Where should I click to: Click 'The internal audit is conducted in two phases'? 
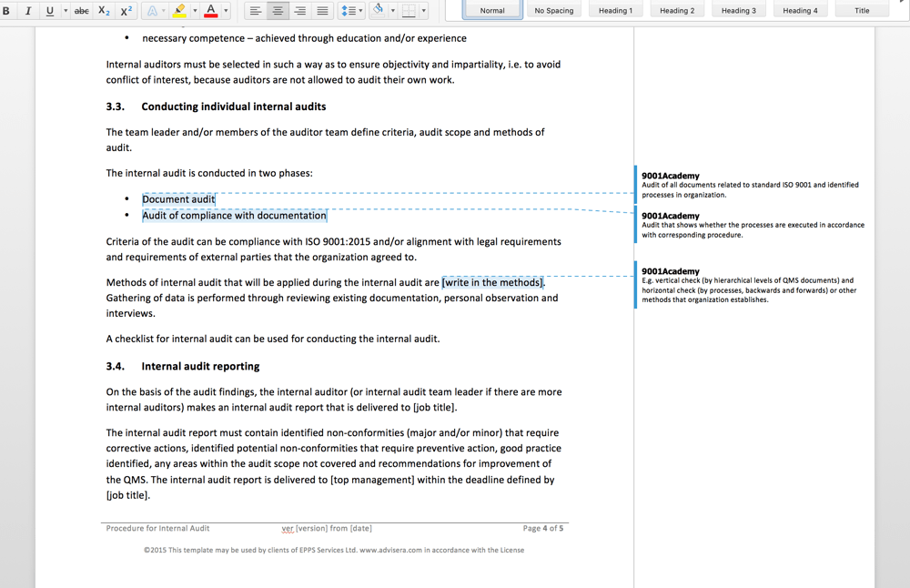[x=209, y=173]
